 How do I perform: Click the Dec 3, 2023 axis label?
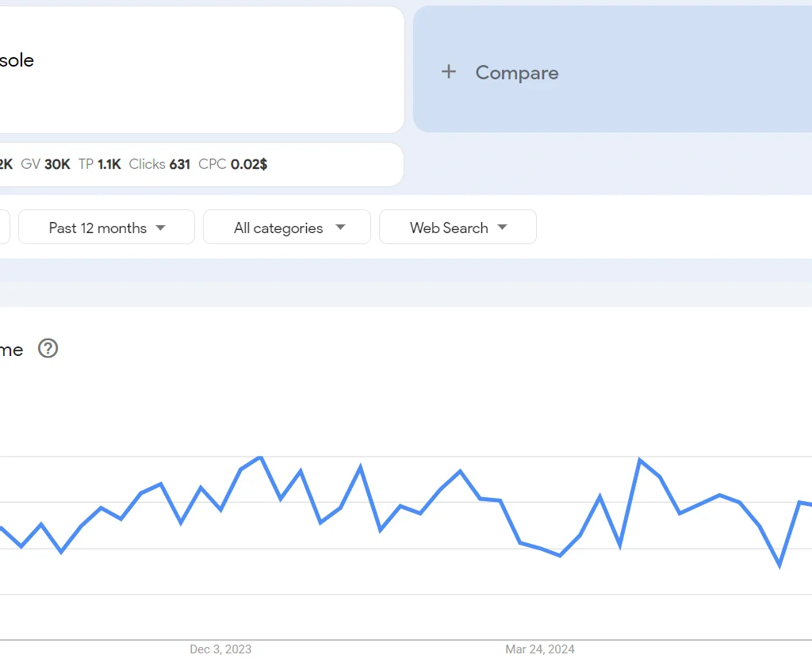pos(220,649)
